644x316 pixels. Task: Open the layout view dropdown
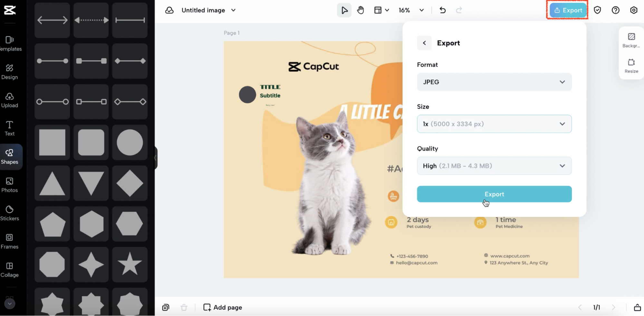(381, 10)
